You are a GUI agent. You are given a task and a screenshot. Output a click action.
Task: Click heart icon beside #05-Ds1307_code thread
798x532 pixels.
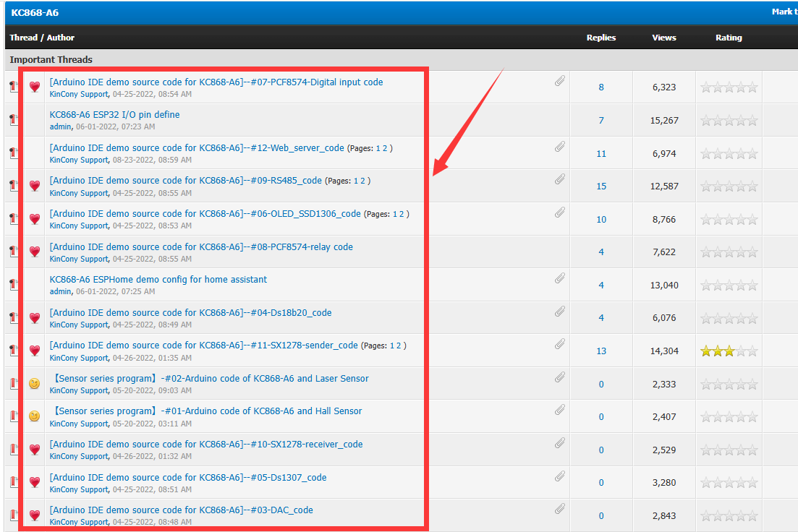click(x=34, y=482)
